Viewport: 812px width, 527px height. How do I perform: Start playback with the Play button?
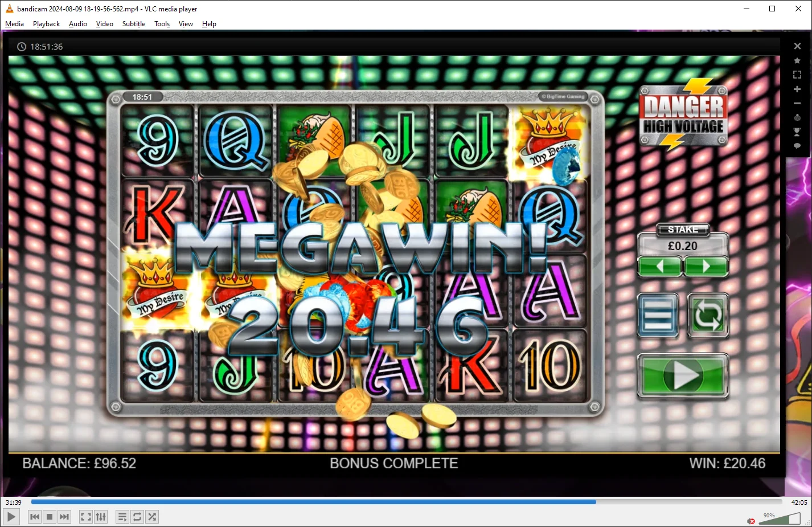coord(11,517)
